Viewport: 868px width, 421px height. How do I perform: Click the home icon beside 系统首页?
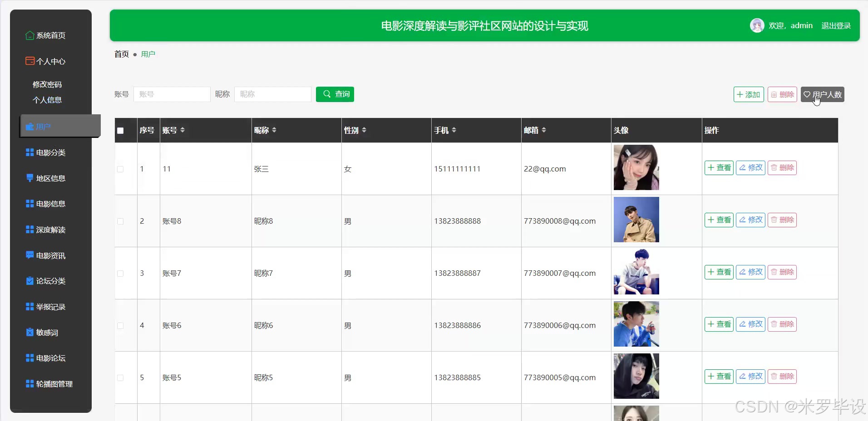click(x=30, y=35)
